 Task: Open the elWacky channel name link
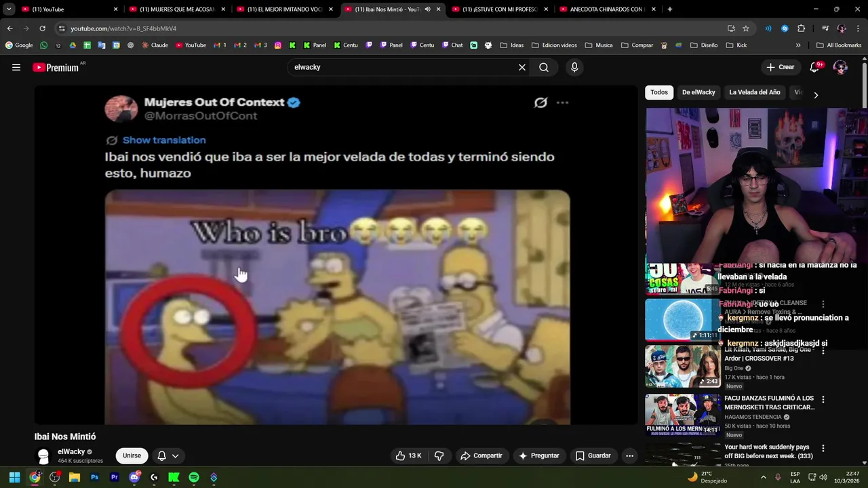coord(71,451)
